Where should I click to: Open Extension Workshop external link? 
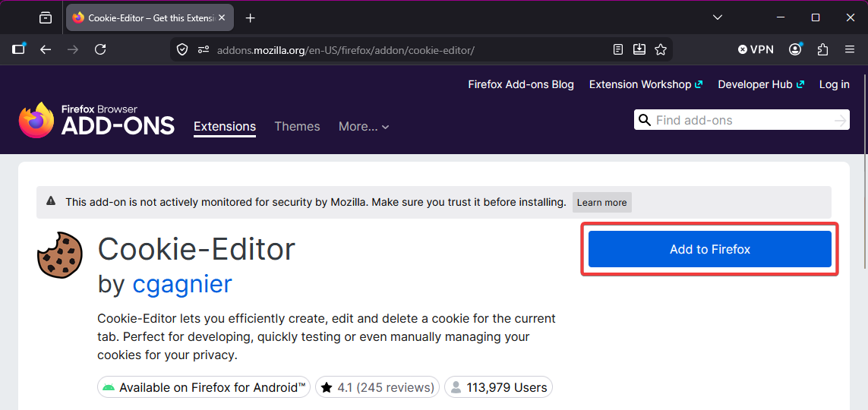point(645,84)
